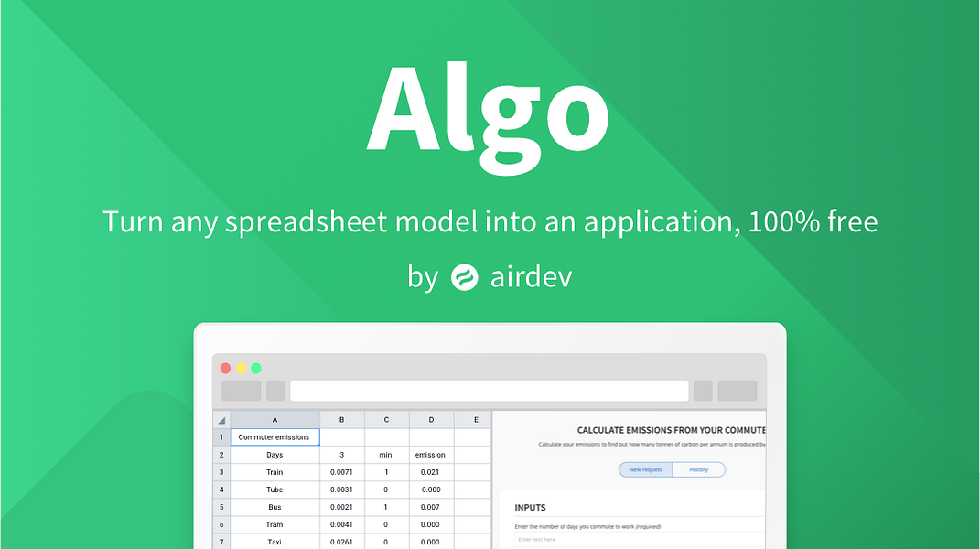
Task: Click the rightmost browser toolbar icon
Action: pyautogui.click(x=737, y=390)
